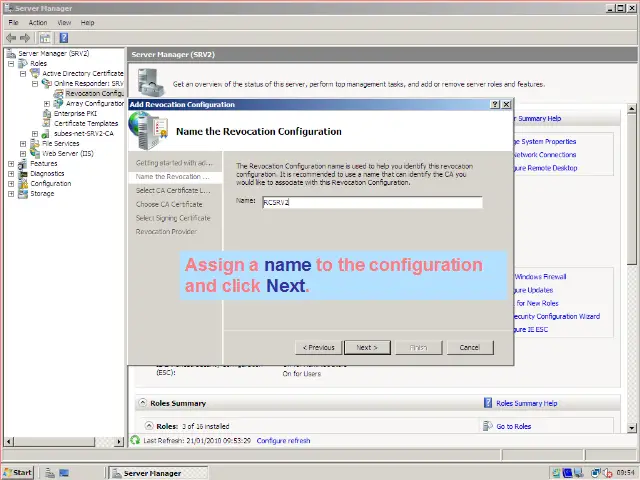Viewport: 640px width, 480px height.
Task: Expand the Features node
Action: [11, 164]
